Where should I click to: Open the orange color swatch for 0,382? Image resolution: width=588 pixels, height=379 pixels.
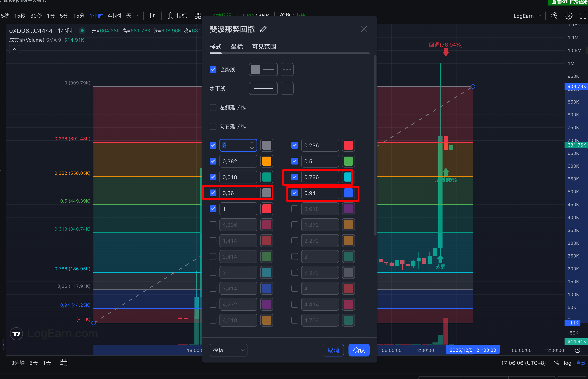pyautogui.click(x=267, y=161)
